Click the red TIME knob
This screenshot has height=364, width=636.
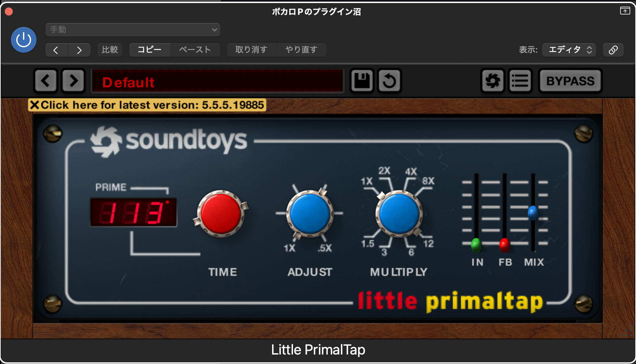click(x=221, y=213)
